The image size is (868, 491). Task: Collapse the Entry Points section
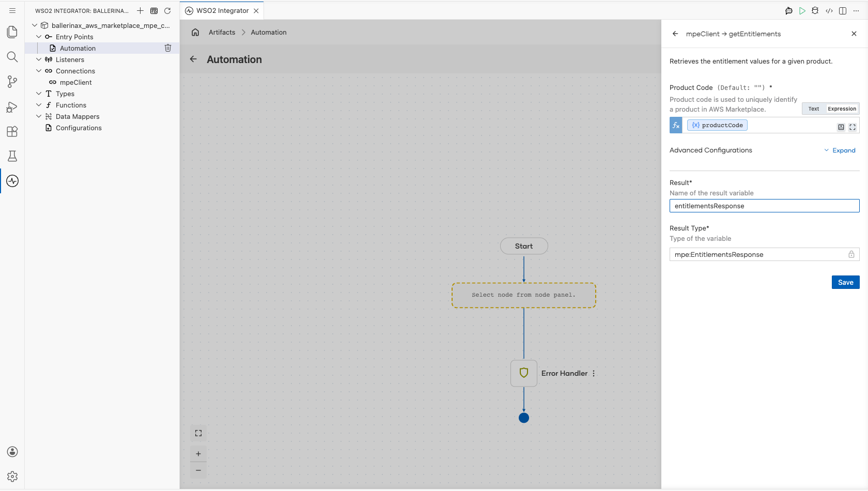[39, 37]
